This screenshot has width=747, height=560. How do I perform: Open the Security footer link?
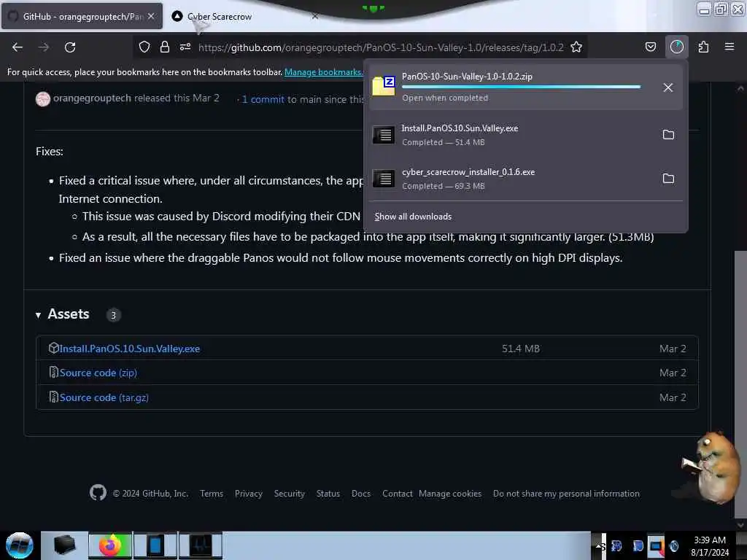[x=289, y=494]
